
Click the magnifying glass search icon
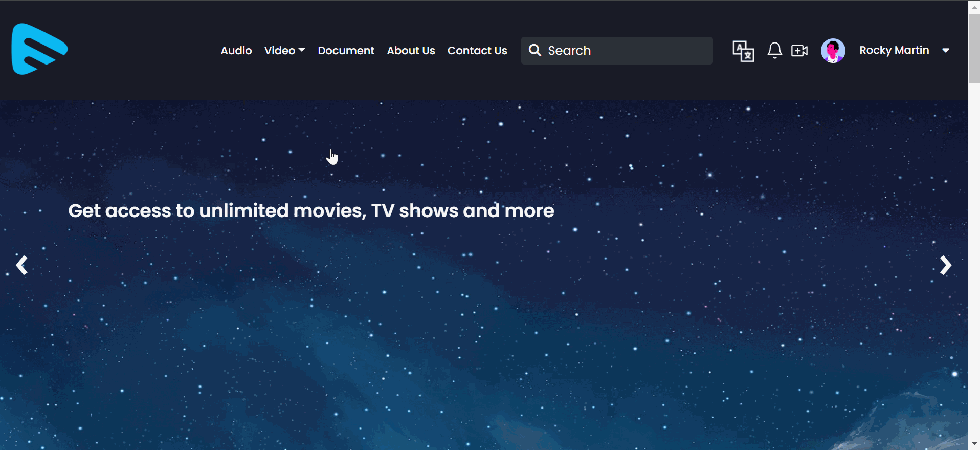534,50
